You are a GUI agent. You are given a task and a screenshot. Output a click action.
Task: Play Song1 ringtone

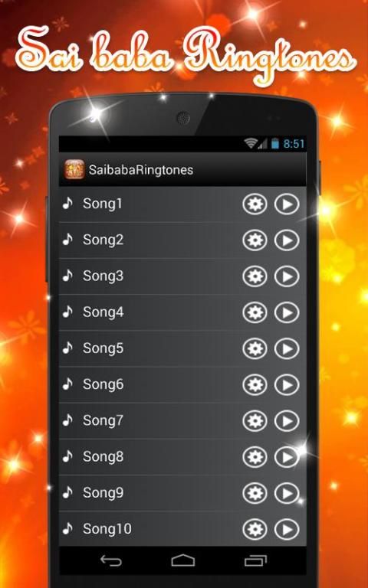(287, 204)
